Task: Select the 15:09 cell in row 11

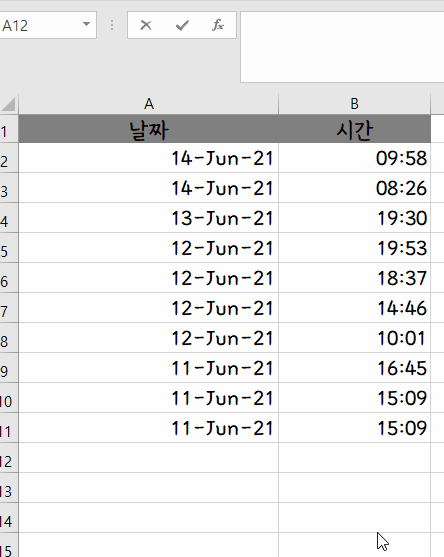Action: 354,428
